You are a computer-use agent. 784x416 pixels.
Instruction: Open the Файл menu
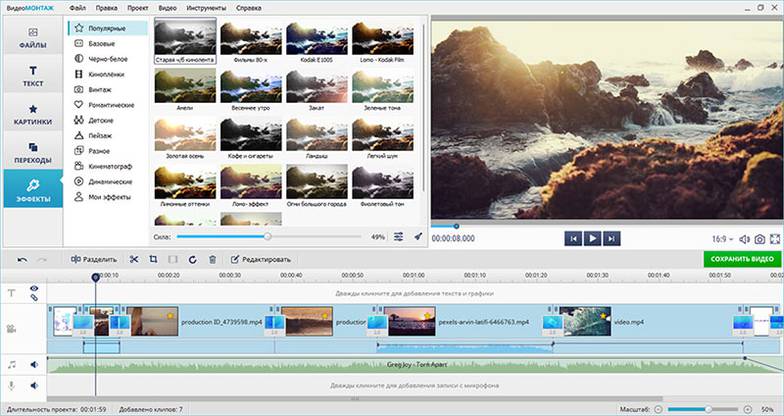78,8
